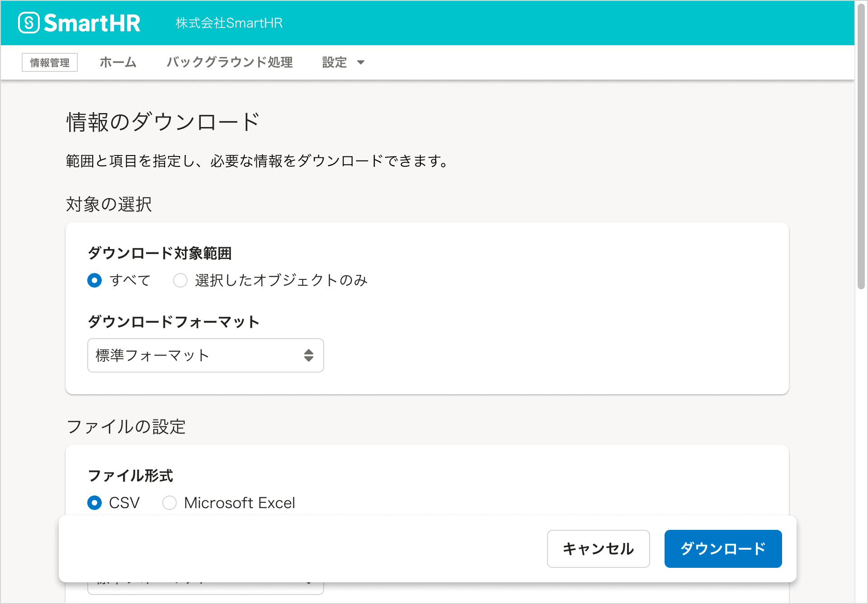
Task: Switch to the 情報管理 tab
Action: click(x=49, y=63)
